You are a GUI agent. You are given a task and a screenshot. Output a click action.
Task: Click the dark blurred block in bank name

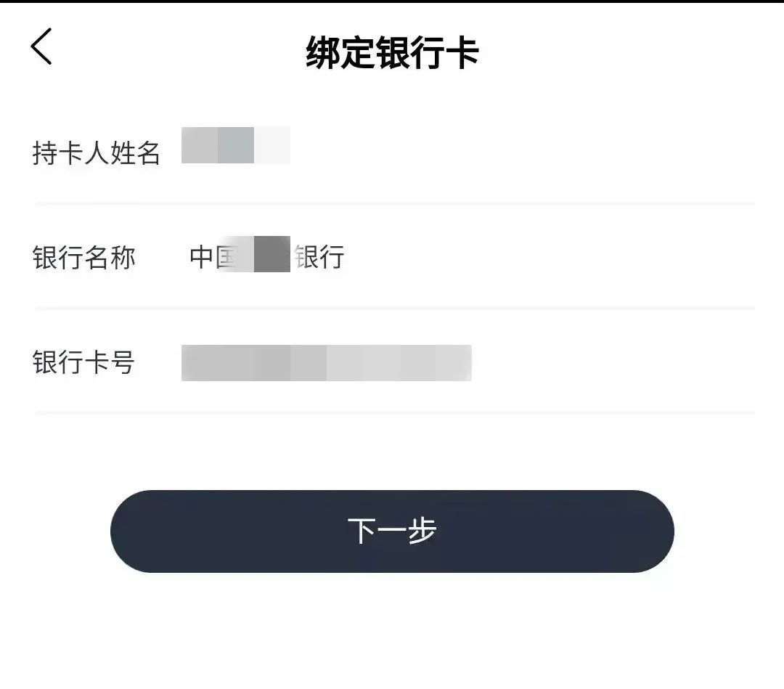pyautogui.click(x=272, y=254)
